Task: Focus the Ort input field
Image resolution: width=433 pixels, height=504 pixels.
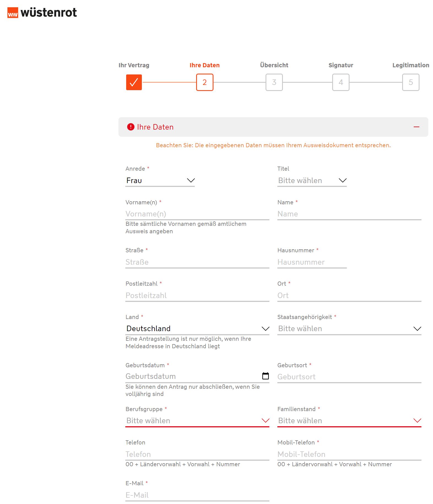Action: click(349, 296)
